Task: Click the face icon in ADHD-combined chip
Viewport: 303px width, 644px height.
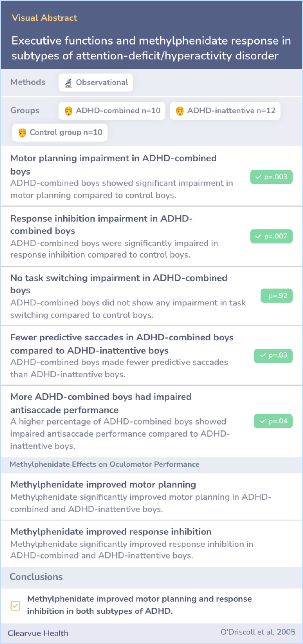Action: [x=68, y=111]
